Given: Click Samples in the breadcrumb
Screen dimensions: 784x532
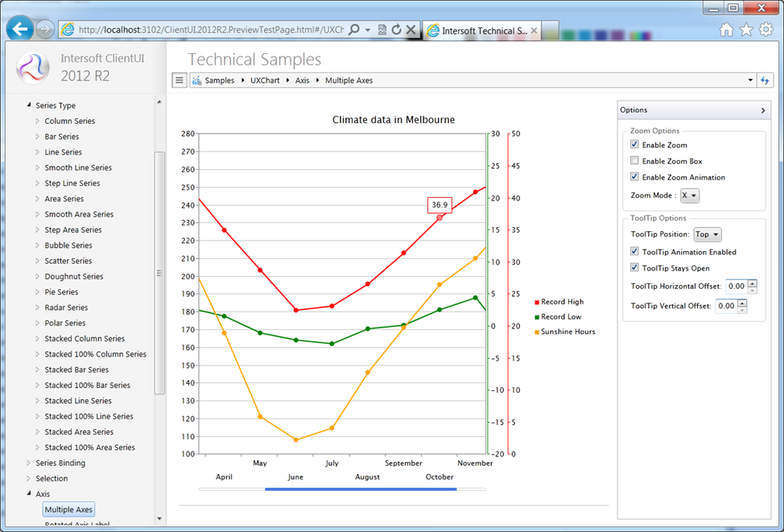Looking at the screenshot, I should click(220, 80).
